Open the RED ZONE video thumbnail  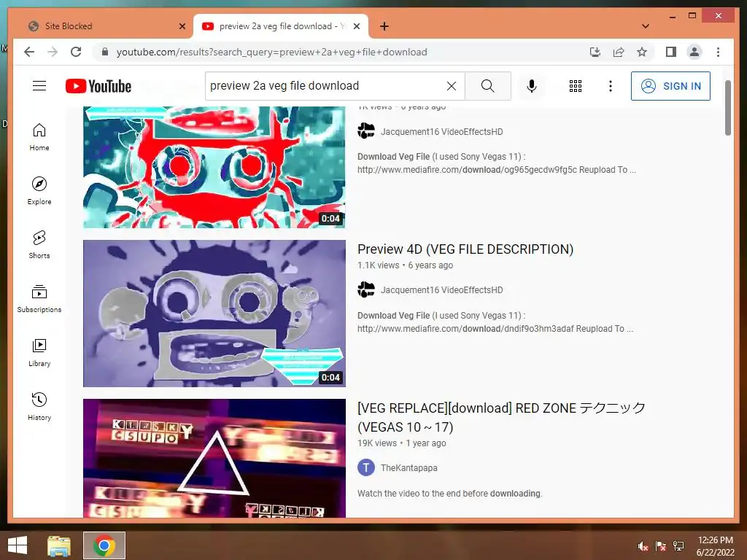[214, 458]
